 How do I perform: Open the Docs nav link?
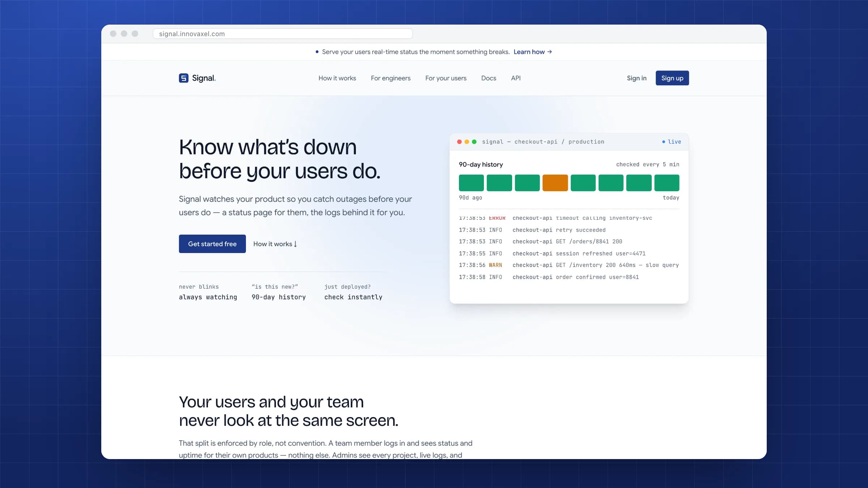tap(489, 78)
